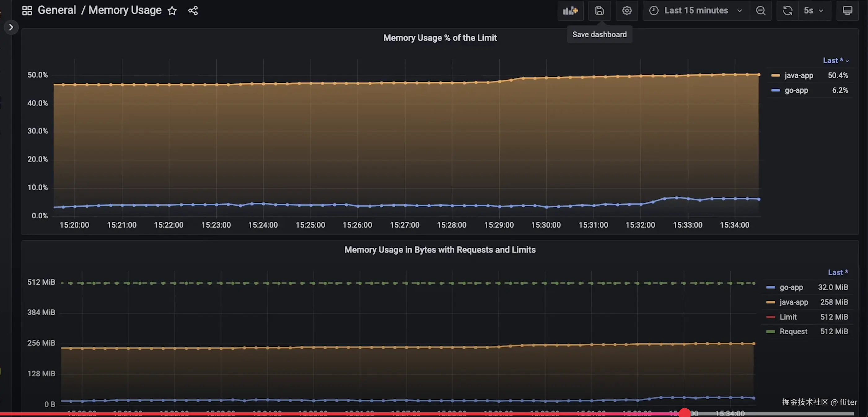Toggle Limit series in bottom legend

click(788, 317)
